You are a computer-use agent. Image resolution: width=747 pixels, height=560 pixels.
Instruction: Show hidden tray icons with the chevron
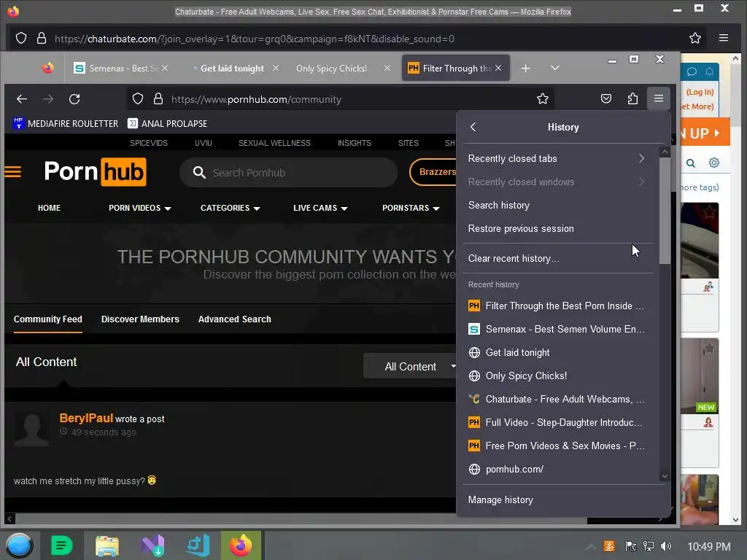click(x=591, y=547)
